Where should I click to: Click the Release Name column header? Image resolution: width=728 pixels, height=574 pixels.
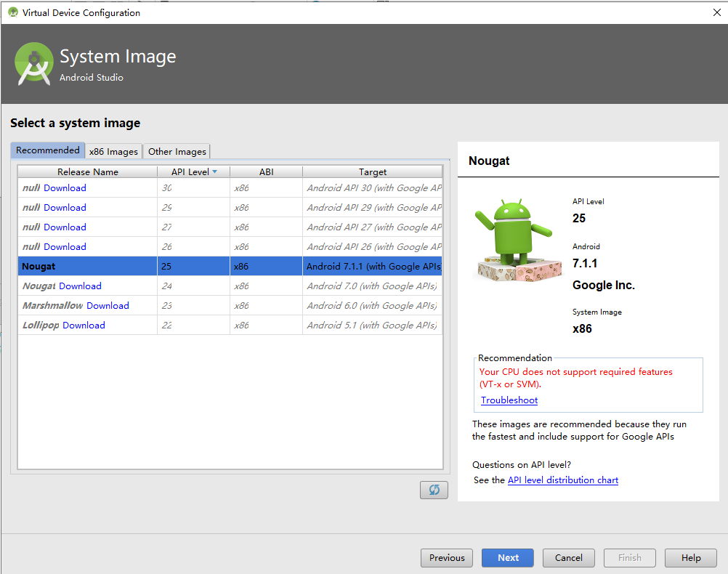pyautogui.click(x=88, y=171)
